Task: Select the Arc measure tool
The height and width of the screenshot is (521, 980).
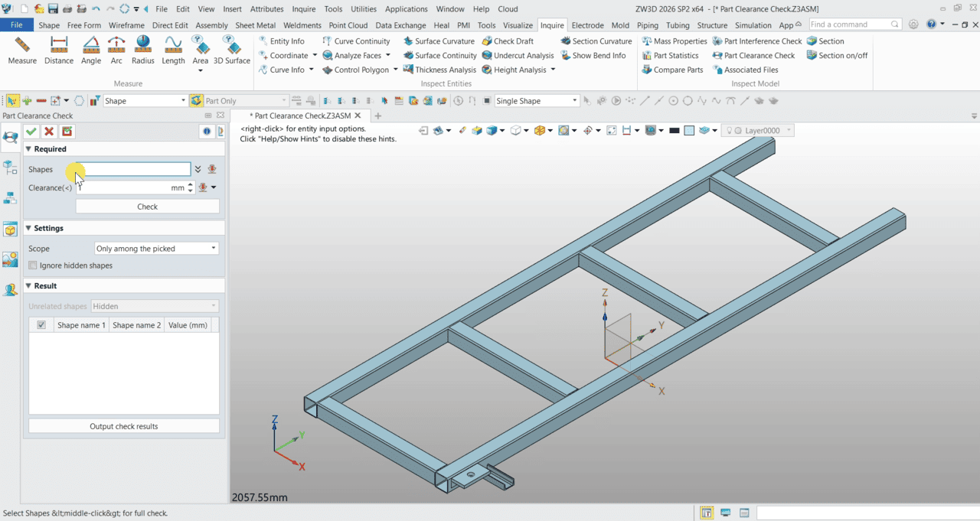Action: pos(116,50)
